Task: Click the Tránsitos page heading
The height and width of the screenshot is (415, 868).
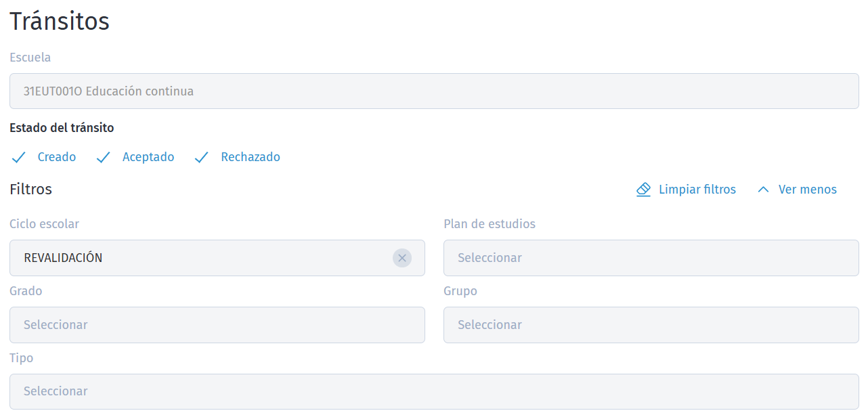Action: click(x=60, y=22)
